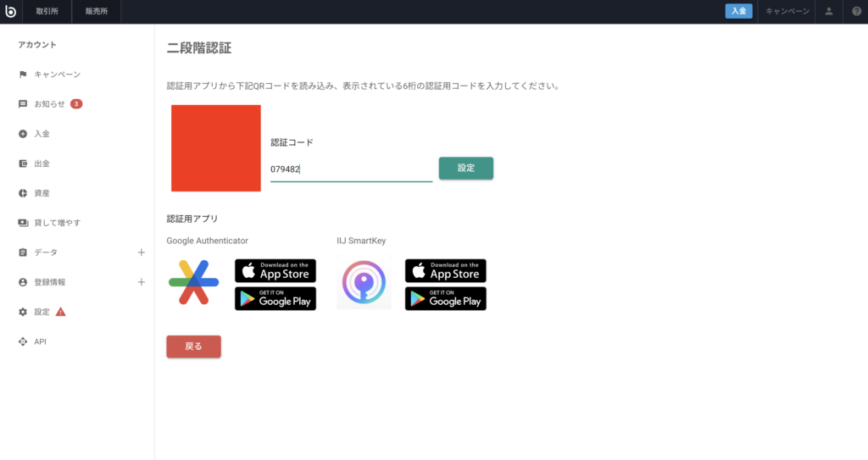Select 入金 in the sidebar
This screenshot has width=868, height=460.
click(x=42, y=134)
